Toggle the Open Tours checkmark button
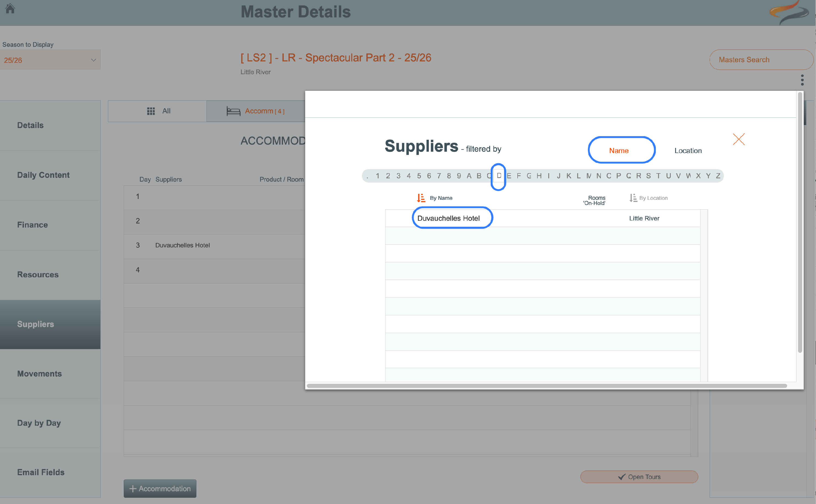This screenshot has width=816, height=504. 639,477
